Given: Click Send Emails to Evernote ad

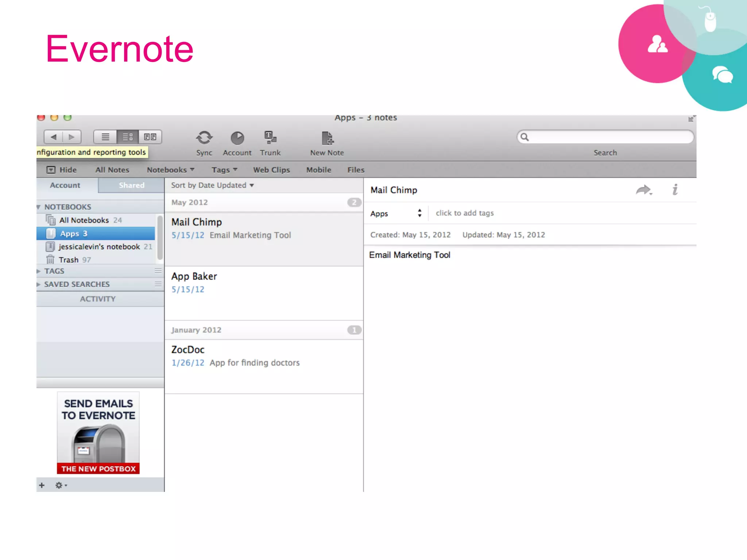Looking at the screenshot, I should 98,433.
